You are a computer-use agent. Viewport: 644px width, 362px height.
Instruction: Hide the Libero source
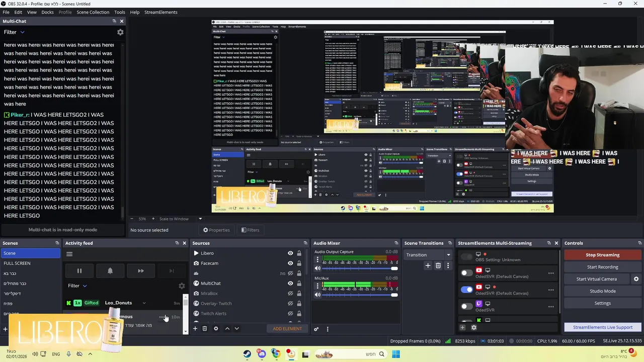(290, 253)
